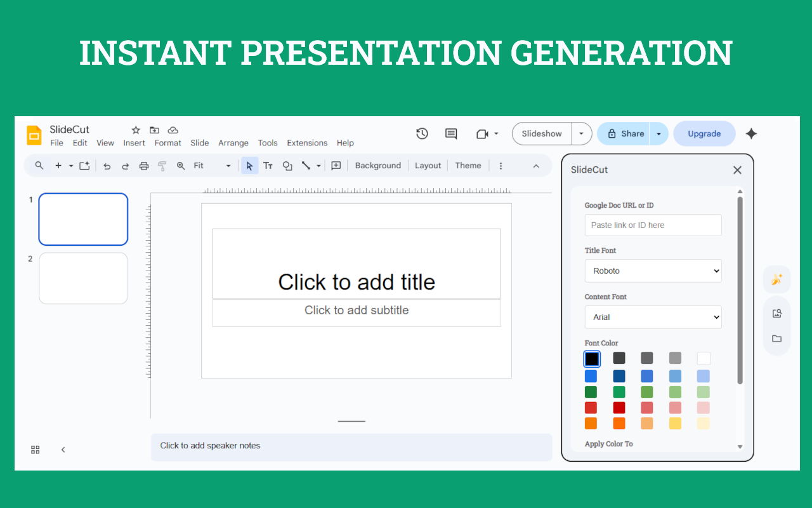
Task: Open the Gemini sparkle icon
Action: pos(751,133)
